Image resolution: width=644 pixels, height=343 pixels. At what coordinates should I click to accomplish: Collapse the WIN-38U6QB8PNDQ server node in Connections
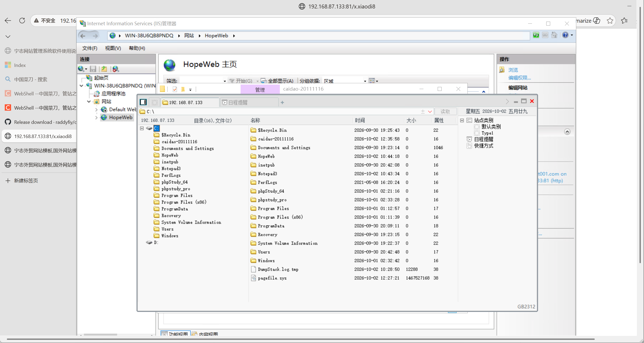pos(81,86)
